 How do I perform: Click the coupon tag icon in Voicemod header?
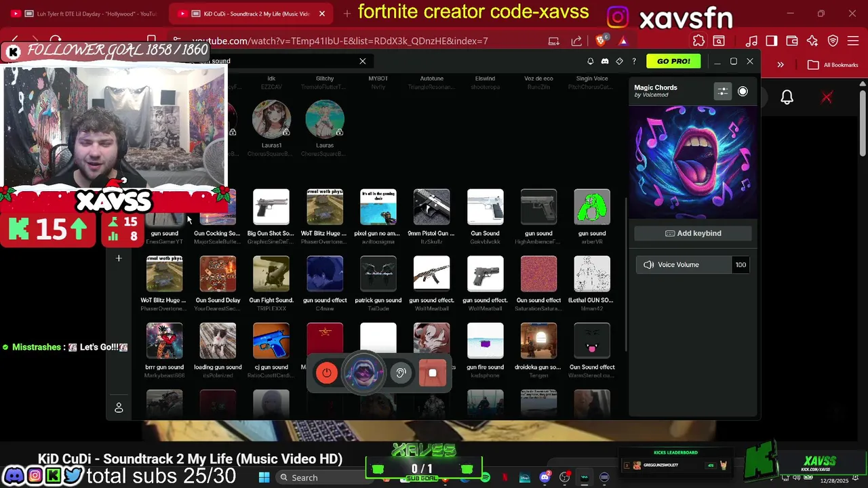[x=619, y=61]
